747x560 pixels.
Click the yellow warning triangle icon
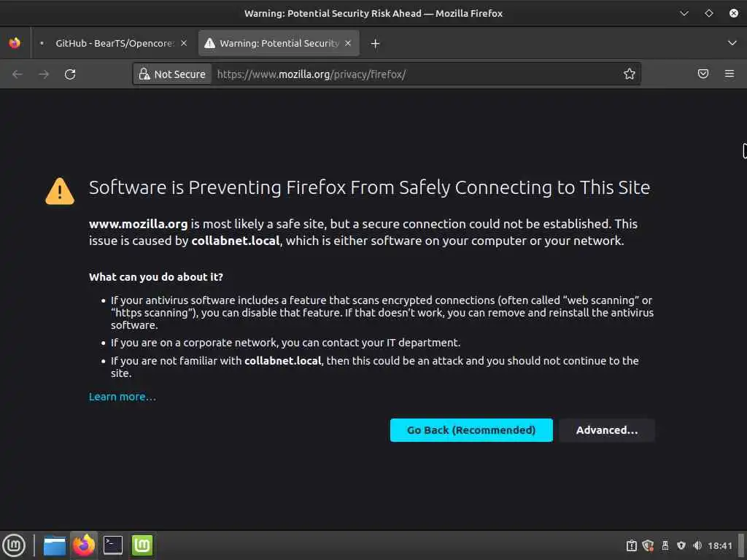[60, 192]
